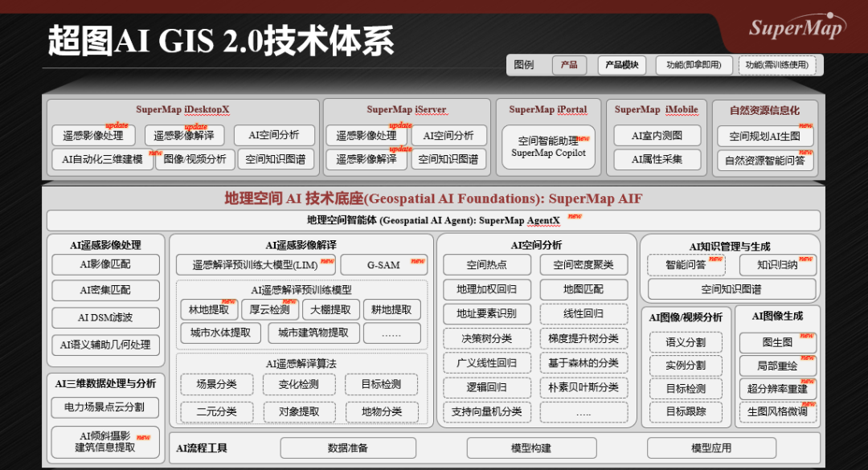The image size is (868, 470).
Task: Open the 自然资源智能问答 box
Action: point(764,161)
